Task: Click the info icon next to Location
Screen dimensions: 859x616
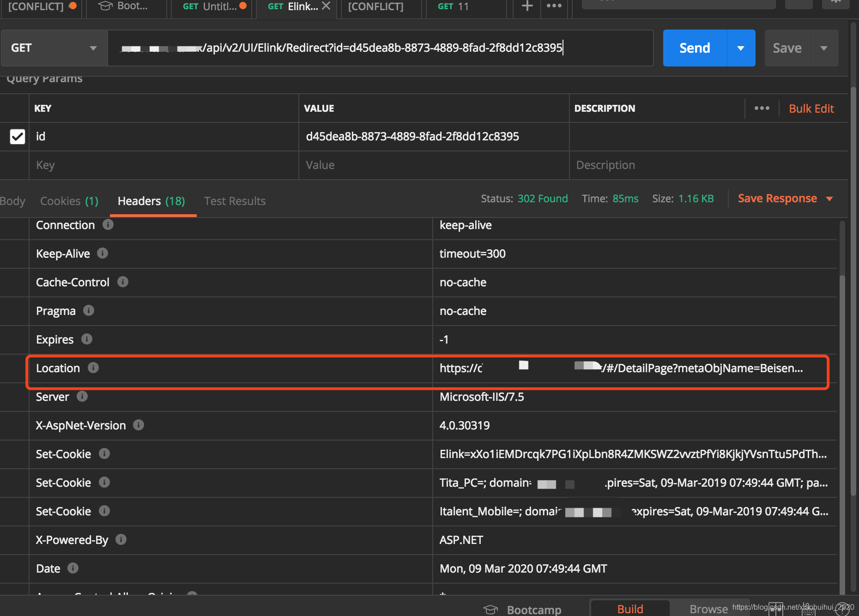Action: [93, 368]
